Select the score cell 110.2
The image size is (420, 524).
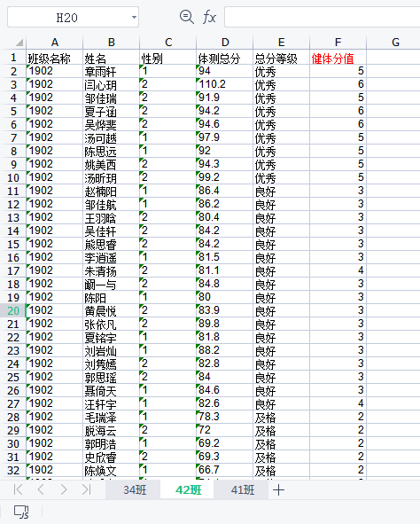point(225,84)
